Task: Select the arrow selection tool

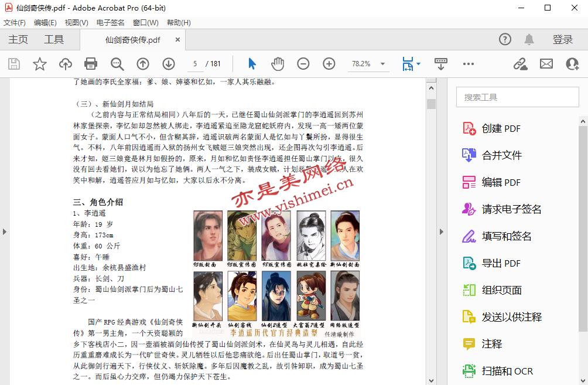Action: click(x=252, y=64)
